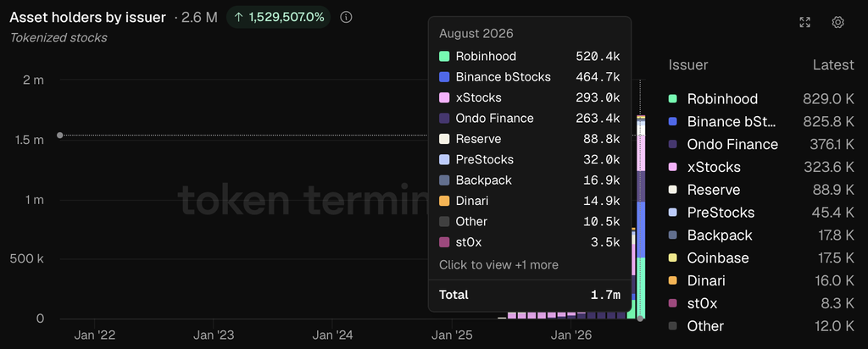Click the percentage change badge 1,529,507.0%
868x349 pixels.
(x=278, y=17)
